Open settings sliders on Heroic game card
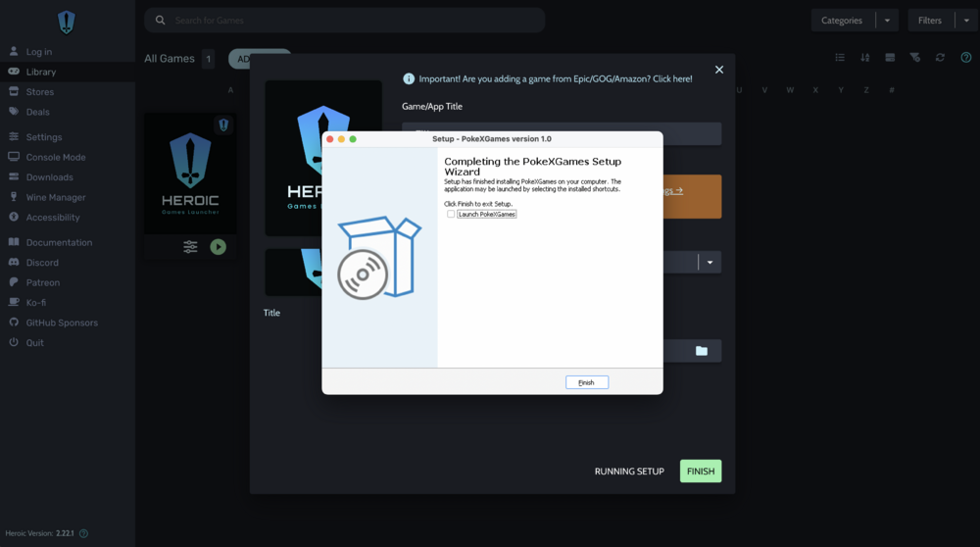Screen dimensions: 980x547 [191, 247]
